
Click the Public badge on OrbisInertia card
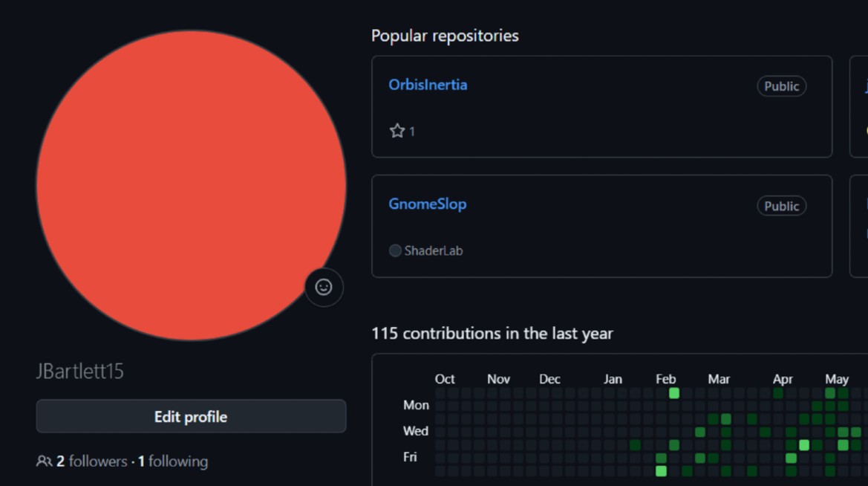tap(781, 86)
